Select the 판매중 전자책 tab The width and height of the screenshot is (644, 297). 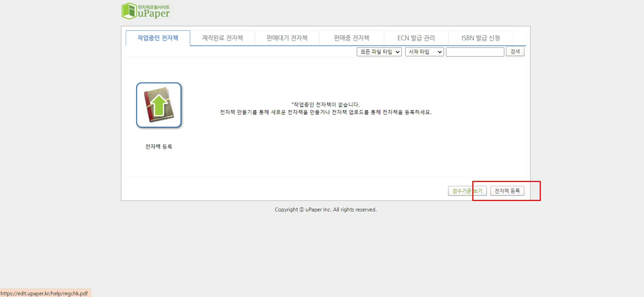coord(351,38)
